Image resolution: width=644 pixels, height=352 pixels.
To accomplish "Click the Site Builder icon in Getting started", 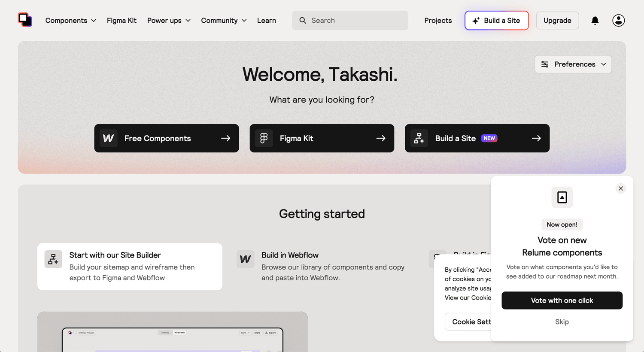I will 53,259.
